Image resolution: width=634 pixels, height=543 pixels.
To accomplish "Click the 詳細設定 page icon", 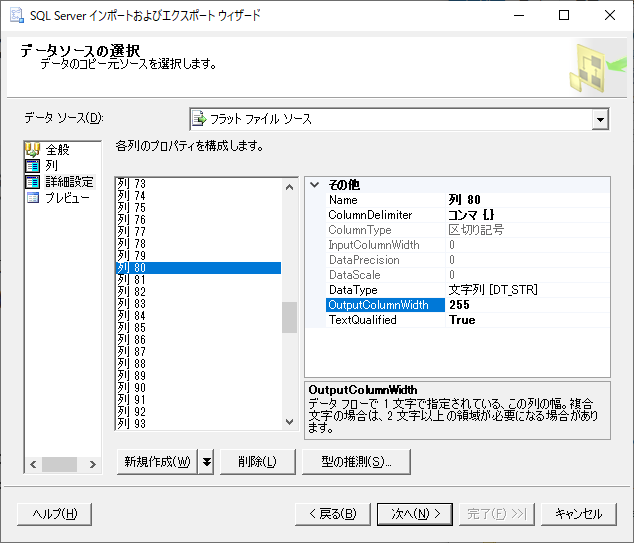I will click(x=32, y=182).
